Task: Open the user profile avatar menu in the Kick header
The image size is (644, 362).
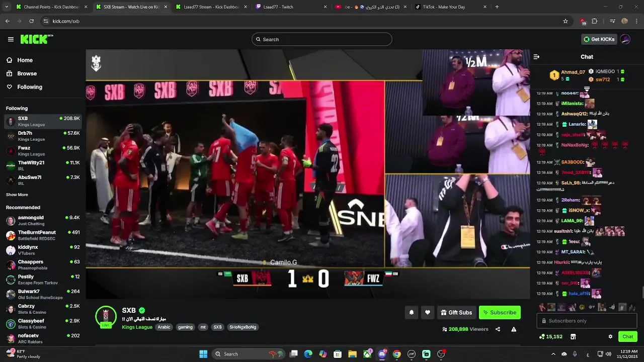Action: 625,39
